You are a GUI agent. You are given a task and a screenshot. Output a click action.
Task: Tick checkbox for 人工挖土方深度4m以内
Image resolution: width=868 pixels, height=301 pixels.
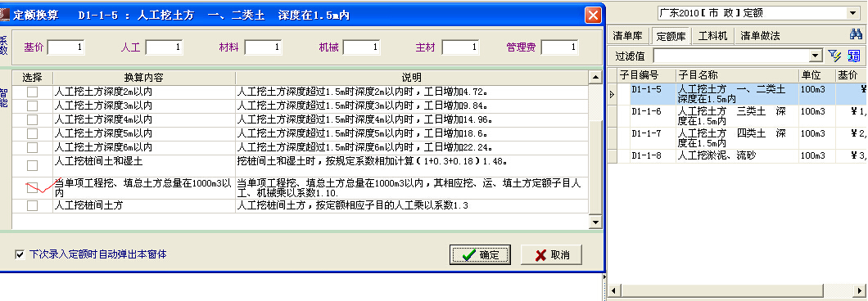tap(32, 119)
